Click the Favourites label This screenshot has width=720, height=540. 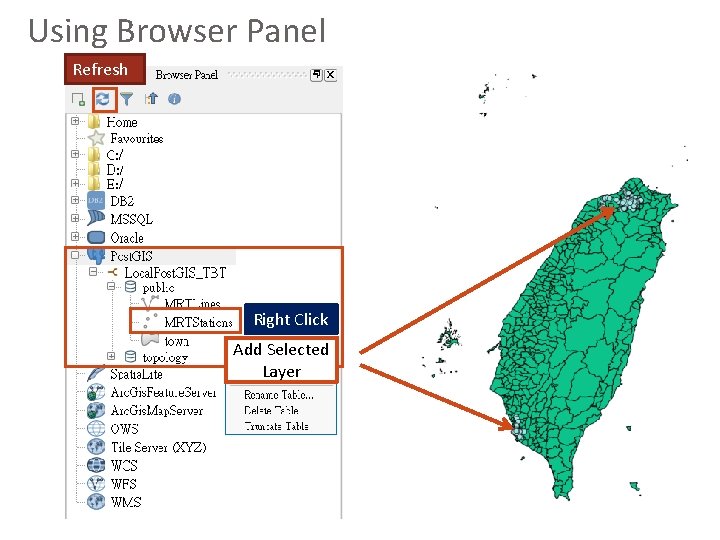coord(137,138)
